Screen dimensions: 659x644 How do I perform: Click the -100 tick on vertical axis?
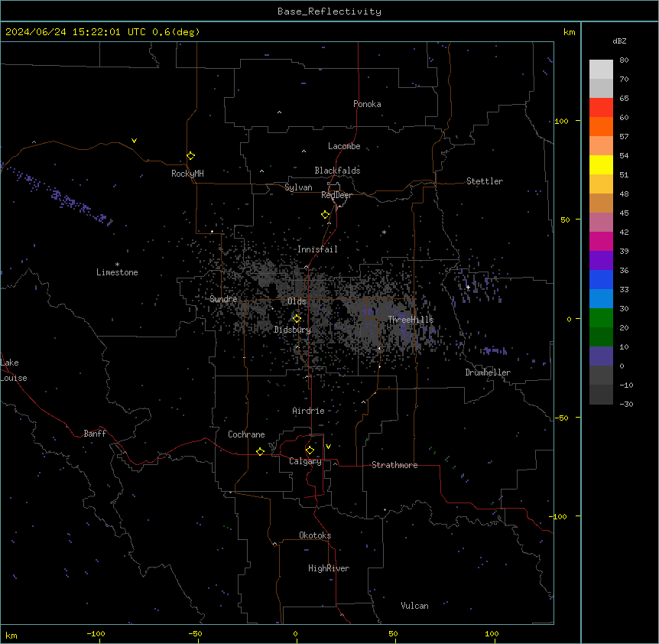point(559,516)
